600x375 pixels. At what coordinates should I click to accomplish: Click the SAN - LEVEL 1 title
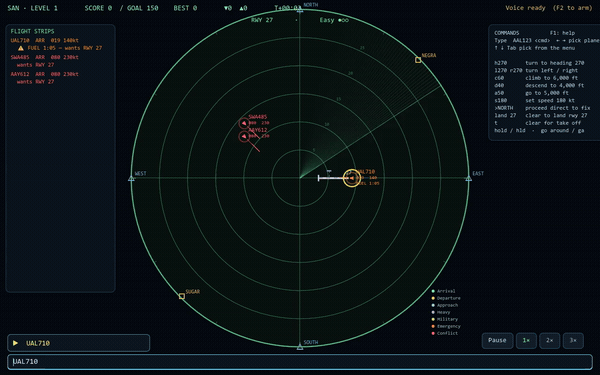[x=33, y=8]
